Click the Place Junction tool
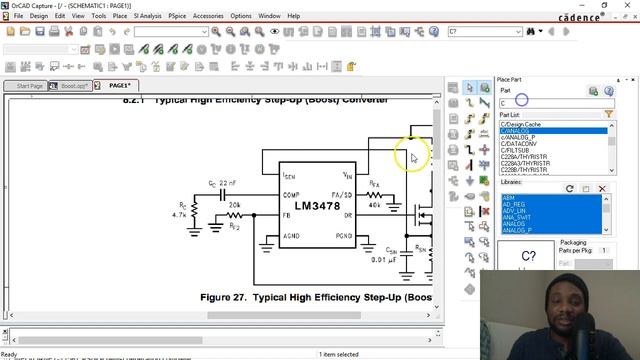The image size is (640, 360). [x=484, y=150]
